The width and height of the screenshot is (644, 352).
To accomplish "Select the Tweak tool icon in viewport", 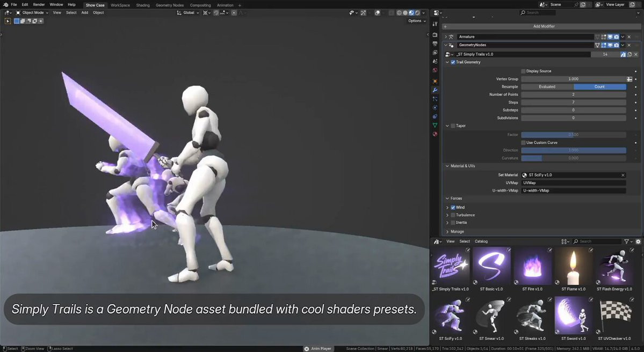I will pyautogui.click(x=8, y=21).
